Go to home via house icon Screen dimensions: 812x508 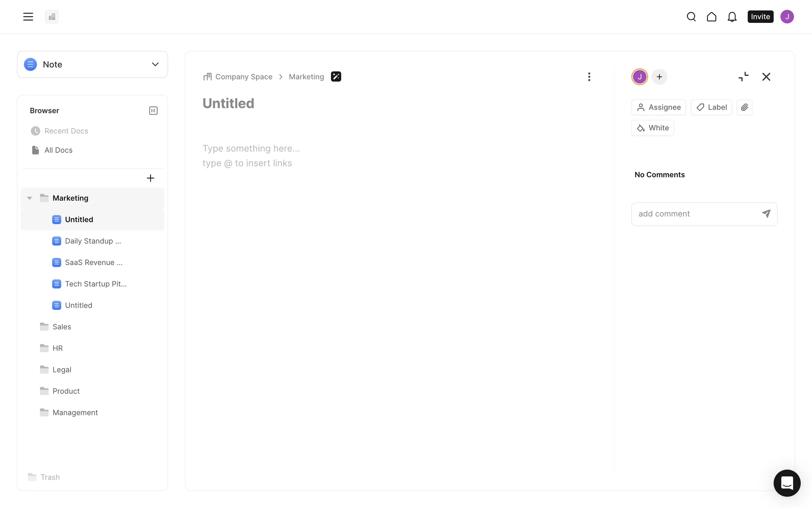711,17
